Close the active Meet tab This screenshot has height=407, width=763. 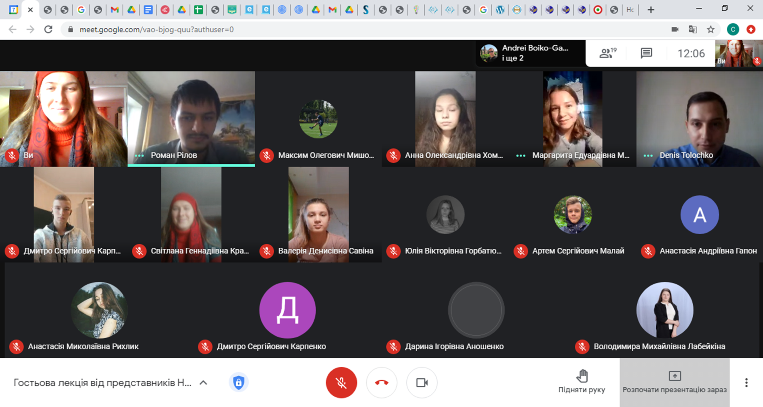click(x=30, y=9)
